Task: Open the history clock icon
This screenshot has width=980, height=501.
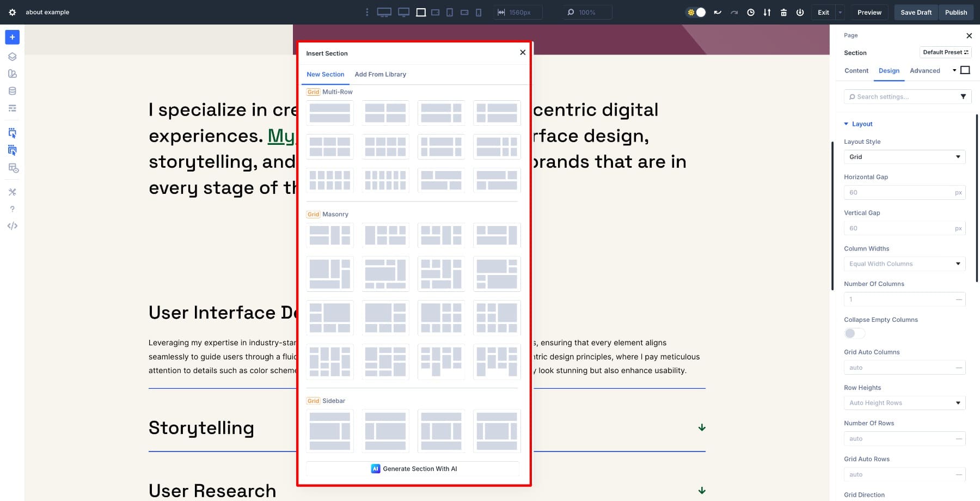Action: point(750,13)
